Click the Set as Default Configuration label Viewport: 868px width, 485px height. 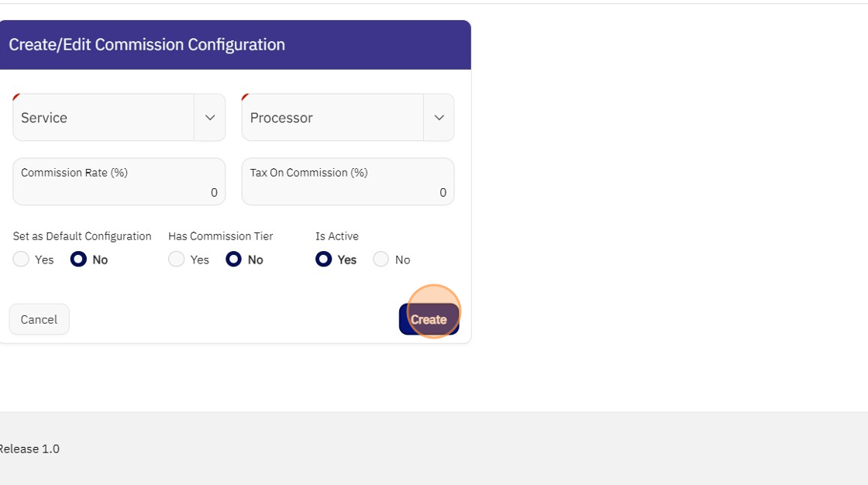(x=82, y=236)
